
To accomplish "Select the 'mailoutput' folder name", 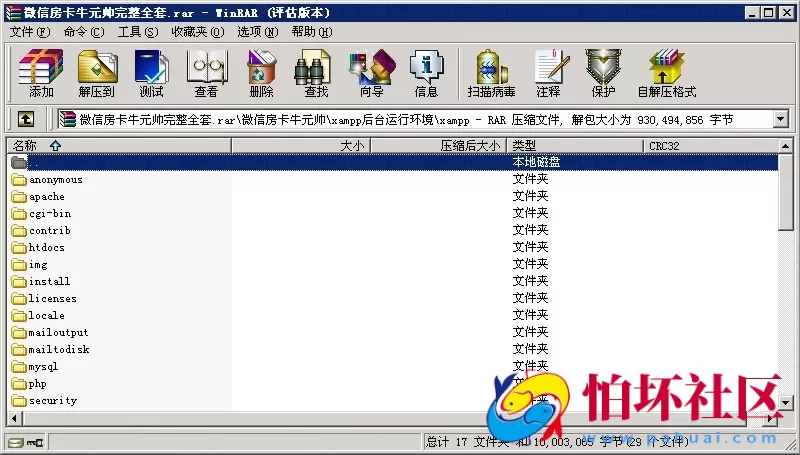I will click(58, 333).
